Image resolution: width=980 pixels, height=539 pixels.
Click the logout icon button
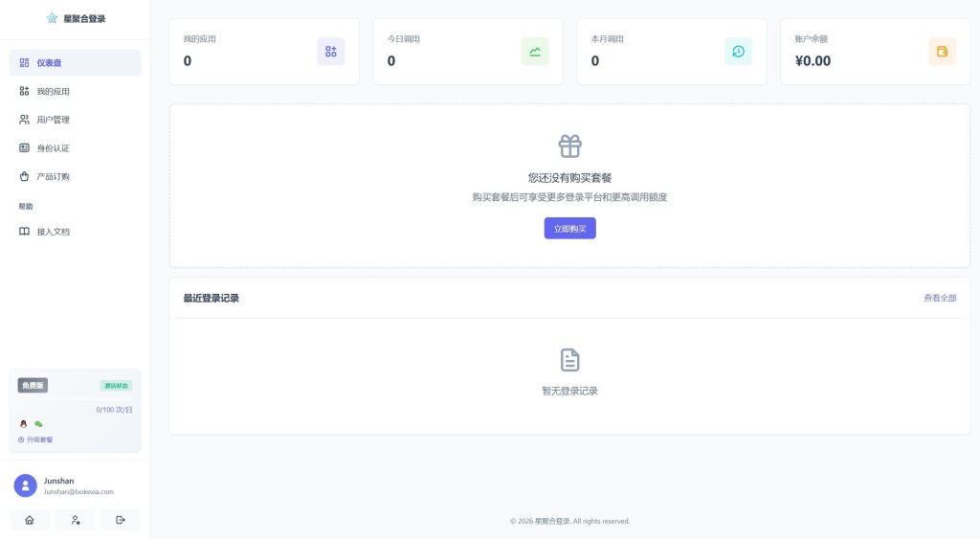120,520
